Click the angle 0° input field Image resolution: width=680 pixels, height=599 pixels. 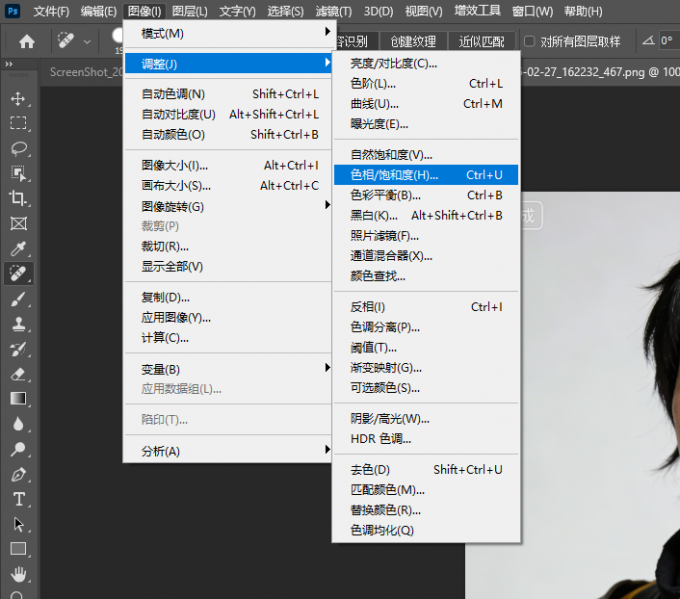669,41
